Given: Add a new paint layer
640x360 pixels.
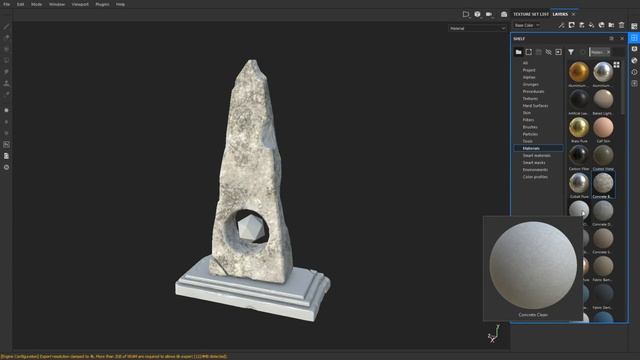Looking at the screenshot, I should click(x=582, y=25).
